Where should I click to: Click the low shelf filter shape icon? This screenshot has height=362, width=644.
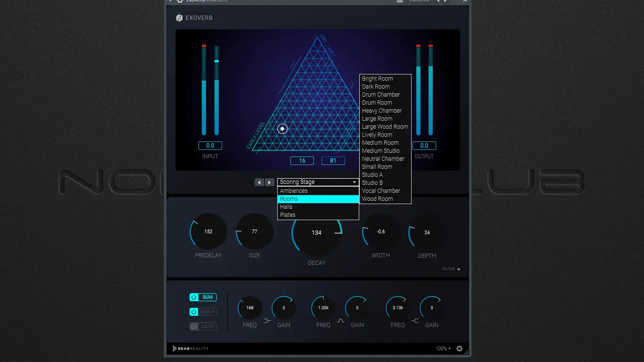click(x=267, y=321)
